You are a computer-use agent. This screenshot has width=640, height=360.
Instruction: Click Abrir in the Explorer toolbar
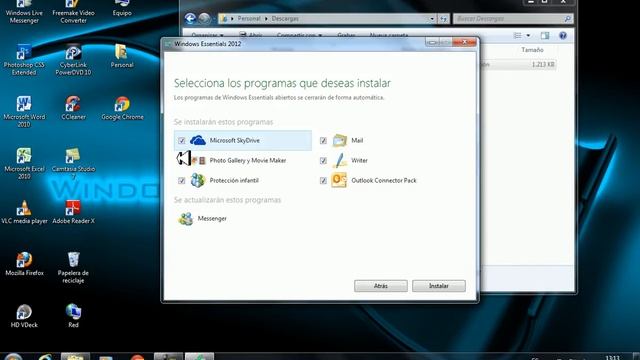(x=251, y=35)
